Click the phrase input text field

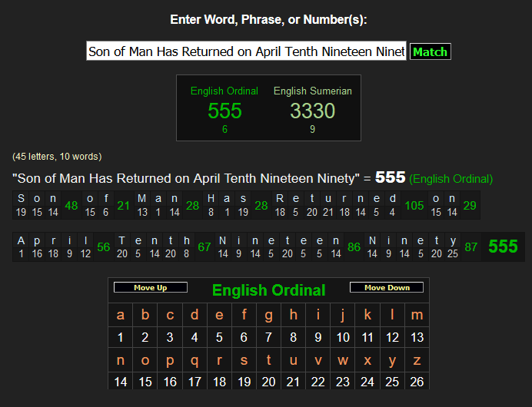(246, 52)
